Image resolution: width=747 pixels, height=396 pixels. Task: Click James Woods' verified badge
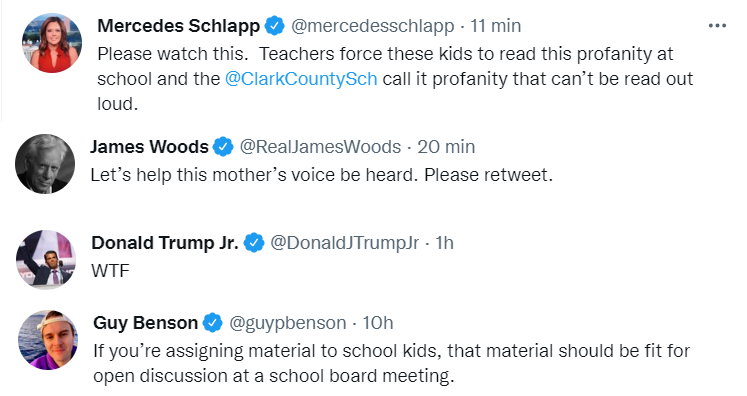223,147
